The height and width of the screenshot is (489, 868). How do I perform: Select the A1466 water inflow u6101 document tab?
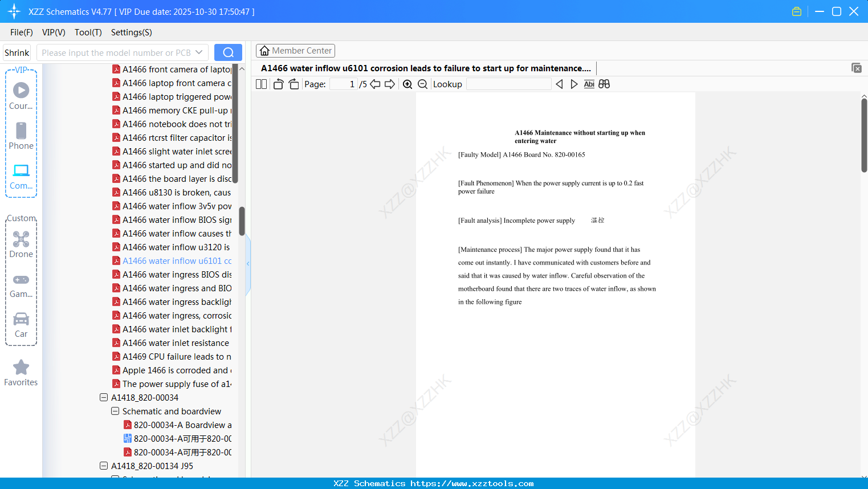click(x=426, y=68)
